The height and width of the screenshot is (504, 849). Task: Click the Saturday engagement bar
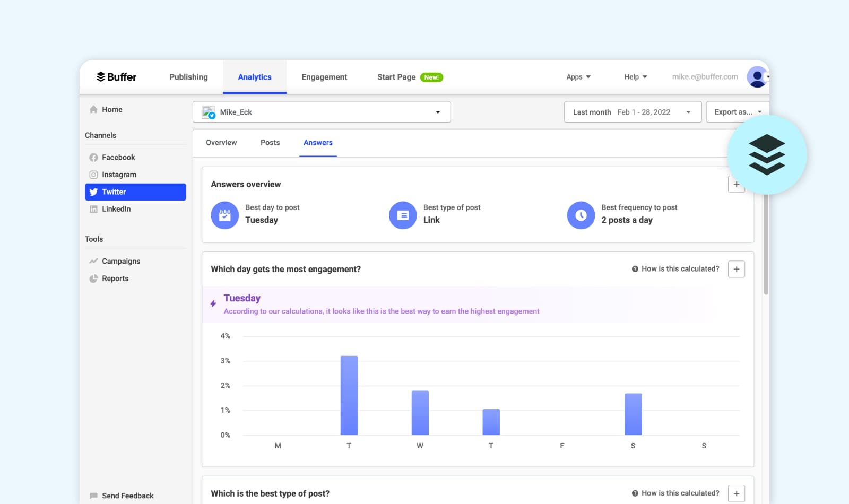pyautogui.click(x=633, y=414)
